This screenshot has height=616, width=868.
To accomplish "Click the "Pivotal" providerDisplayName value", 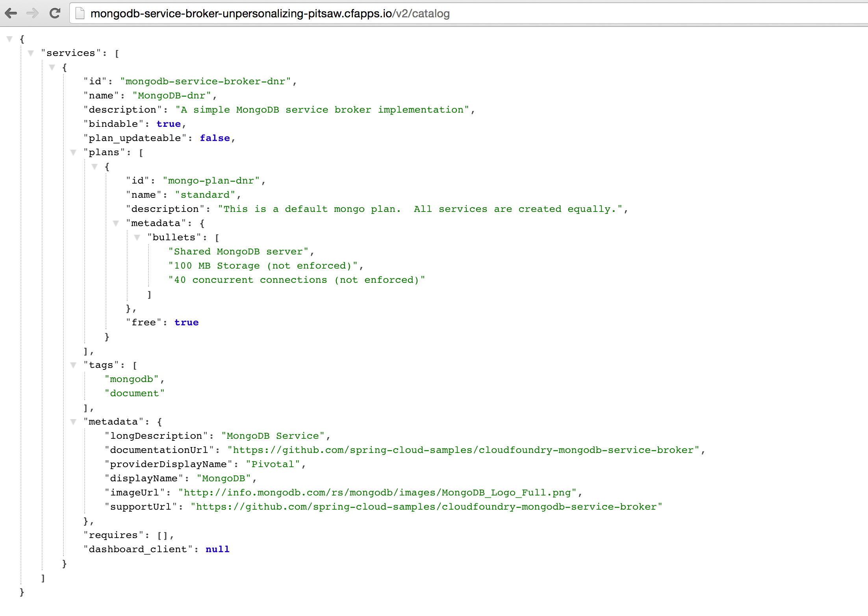I will 273,464.
